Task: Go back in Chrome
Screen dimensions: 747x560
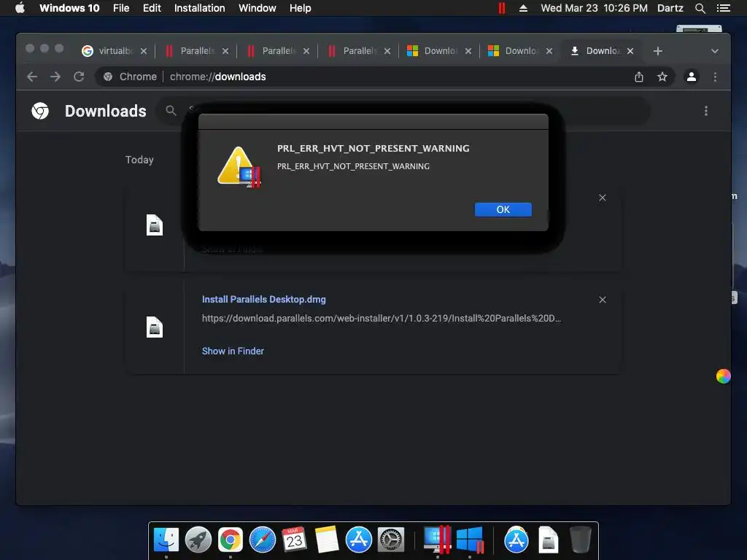Action: (x=32, y=77)
